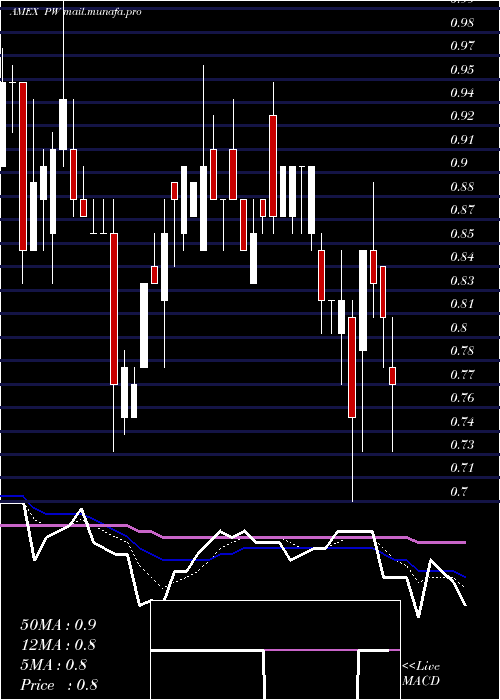Select the 0.9 price axis label
Image resolution: width=500 pixels, height=700 pixels.
click(x=458, y=162)
